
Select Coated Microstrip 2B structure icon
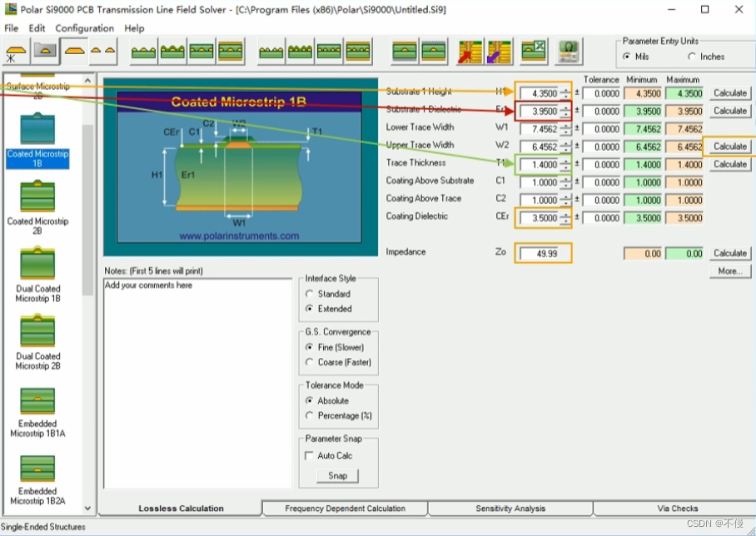37,196
